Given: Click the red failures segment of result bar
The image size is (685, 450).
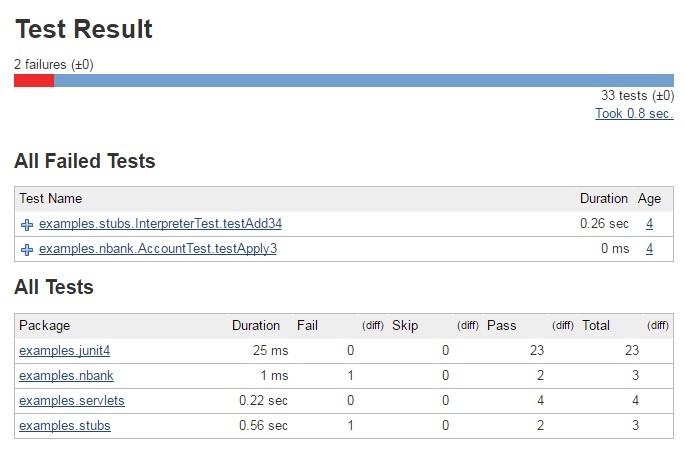Looking at the screenshot, I should tap(34, 80).
